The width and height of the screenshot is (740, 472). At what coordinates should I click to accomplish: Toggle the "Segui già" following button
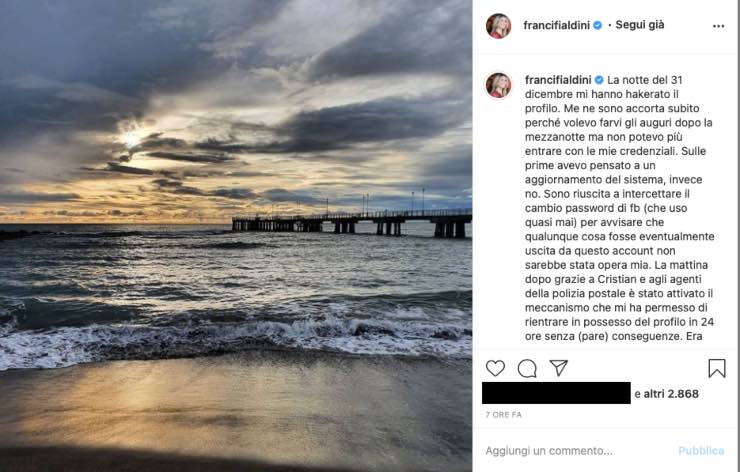click(640, 25)
